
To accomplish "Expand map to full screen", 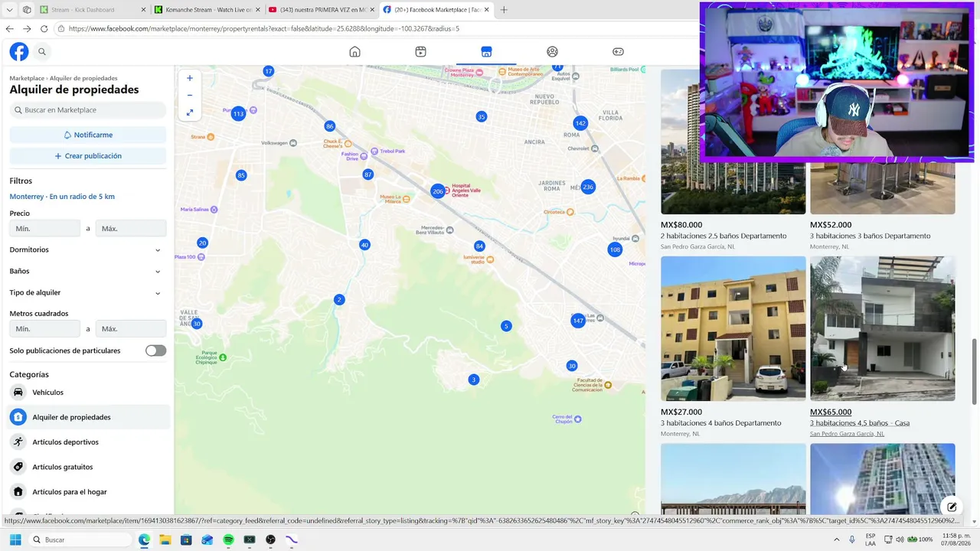I will (190, 112).
